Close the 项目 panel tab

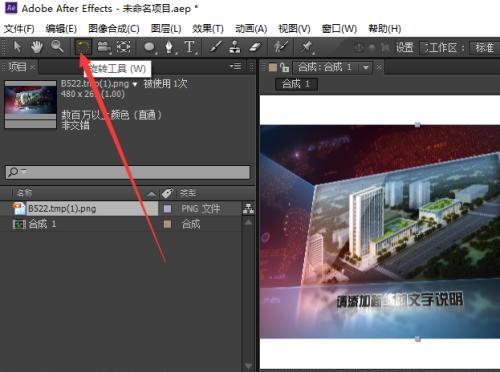click(x=32, y=68)
